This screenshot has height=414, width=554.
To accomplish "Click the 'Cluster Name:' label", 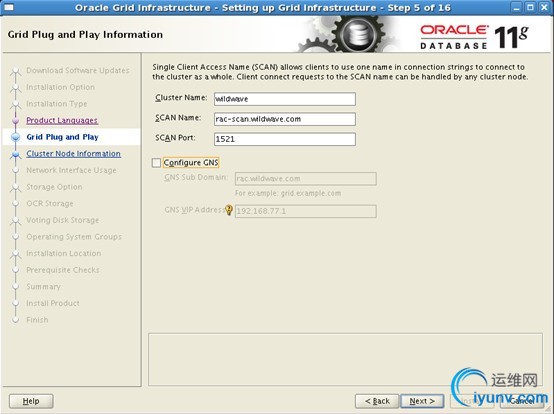I will (181, 97).
